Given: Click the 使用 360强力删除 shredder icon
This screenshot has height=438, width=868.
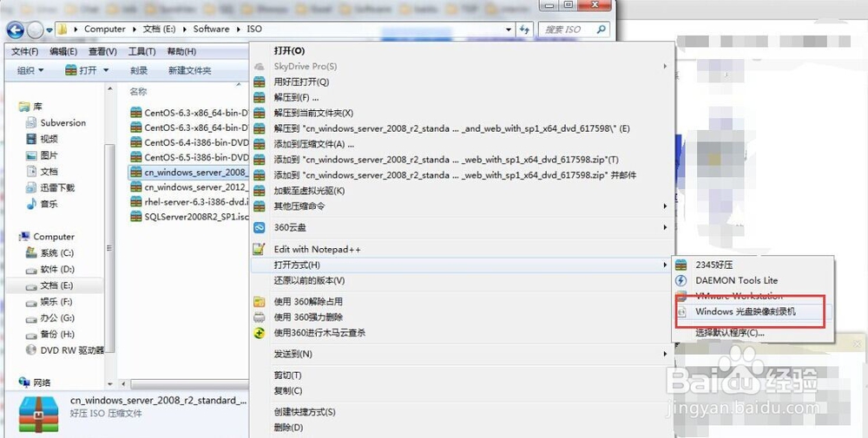Looking at the screenshot, I should click(259, 317).
